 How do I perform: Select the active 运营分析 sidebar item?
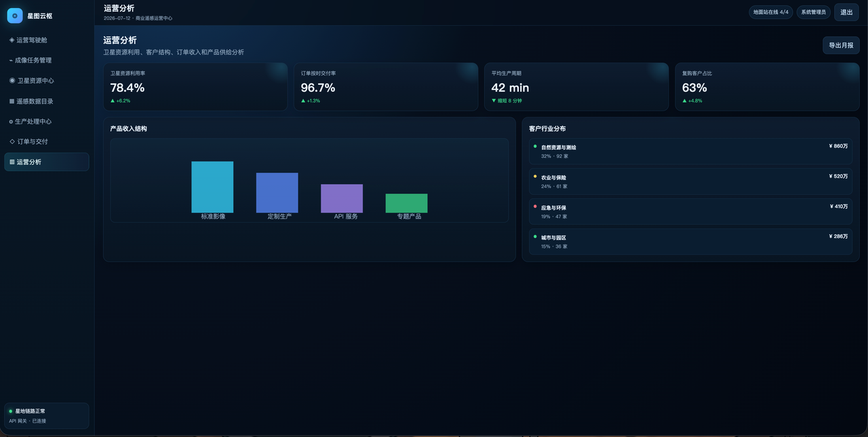47,162
